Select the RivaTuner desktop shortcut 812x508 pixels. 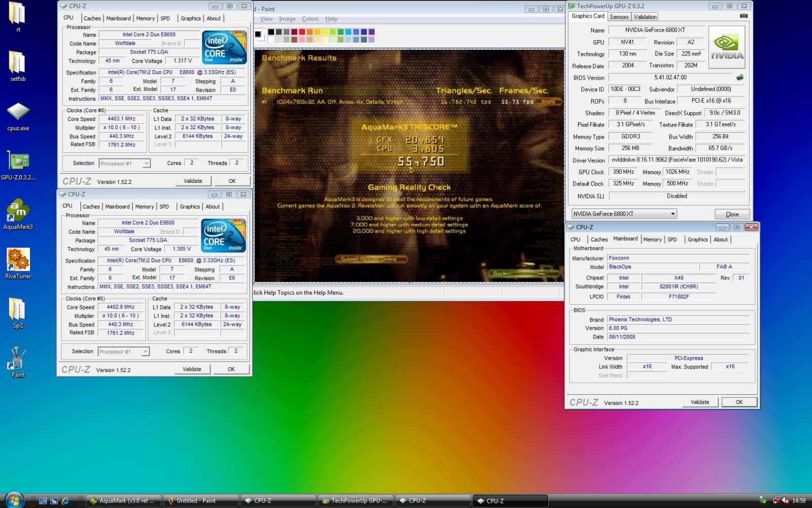(18, 264)
